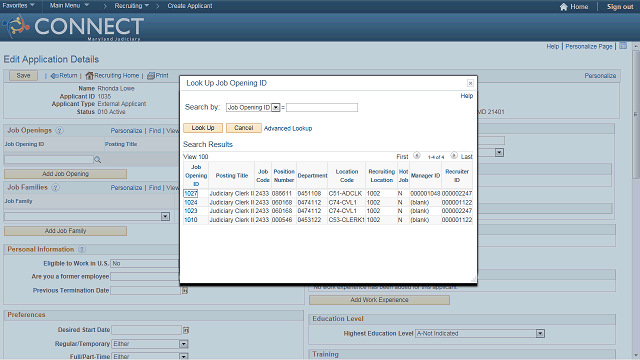Open the Main Menu dropdown
The height and width of the screenshot is (360, 640).
pyautogui.click(x=69, y=6)
